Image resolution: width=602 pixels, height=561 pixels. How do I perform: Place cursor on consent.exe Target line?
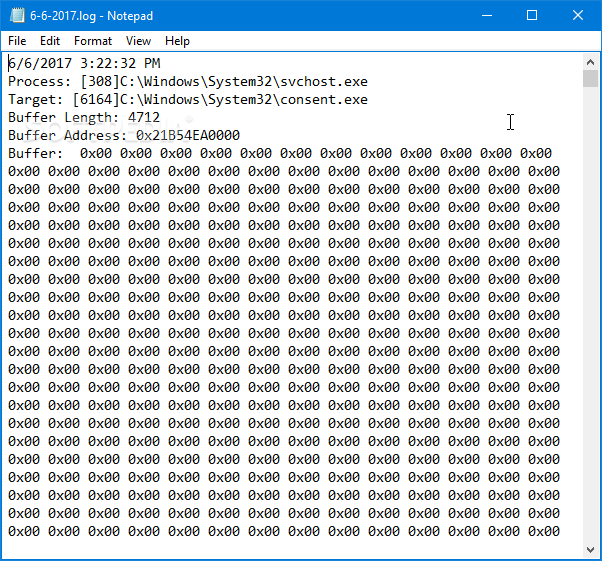188,99
